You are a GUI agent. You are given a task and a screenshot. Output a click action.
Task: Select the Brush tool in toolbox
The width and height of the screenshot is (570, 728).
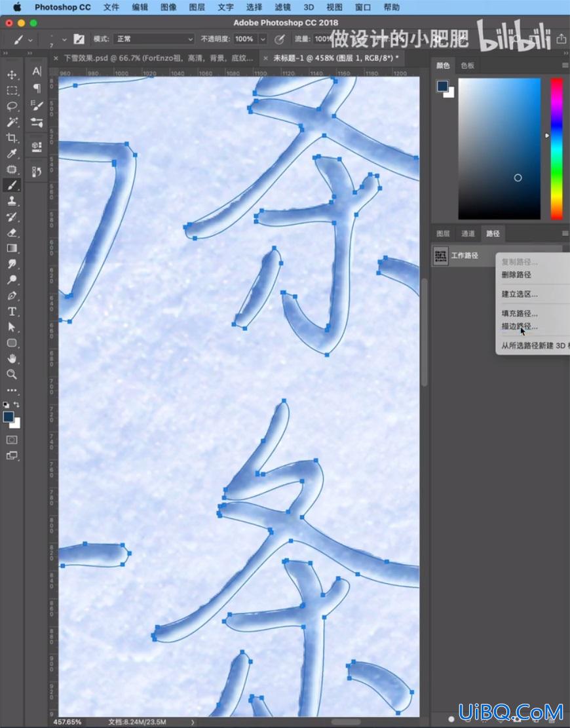pyautogui.click(x=12, y=185)
